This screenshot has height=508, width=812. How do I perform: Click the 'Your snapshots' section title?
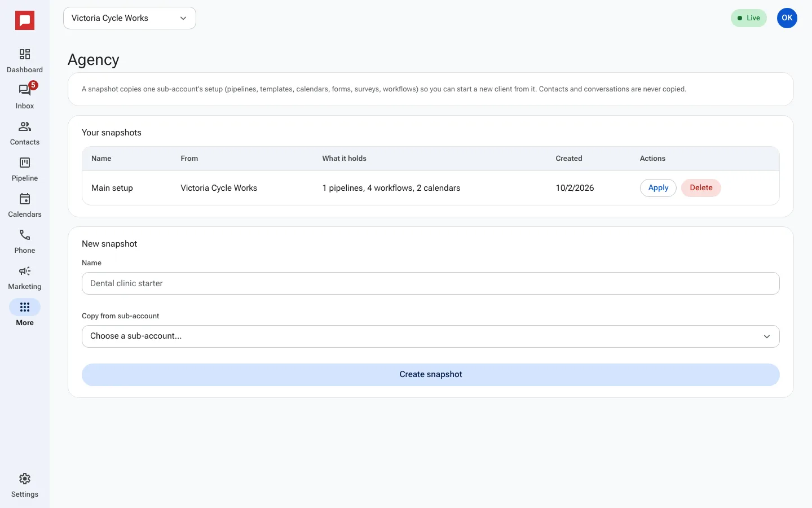coord(112,133)
